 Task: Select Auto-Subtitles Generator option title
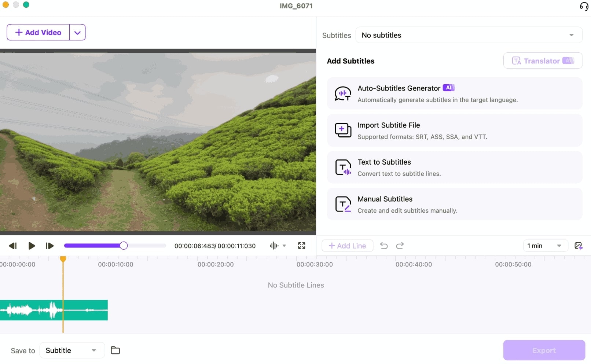(x=399, y=88)
